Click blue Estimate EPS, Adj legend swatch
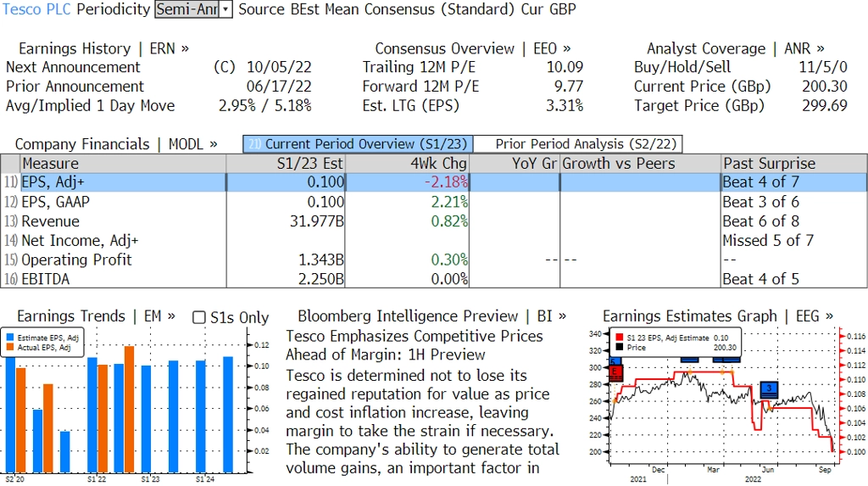This screenshot has width=868, height=486. click(x=10, y=338)
